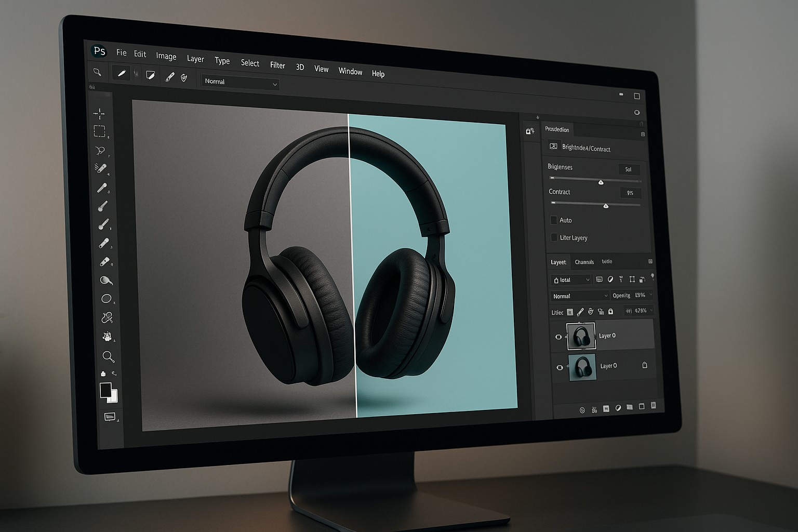
Task: Click the default colors icon above swatches
Action: click(103, 374)
